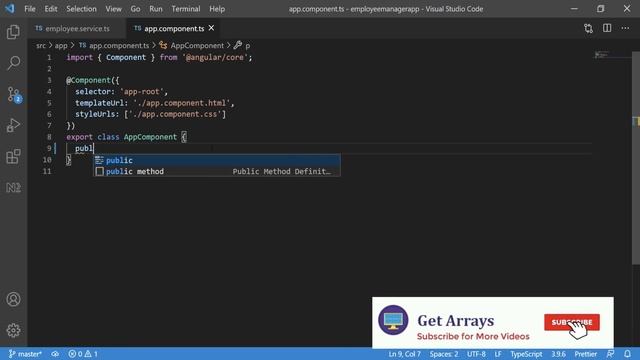Click the vertical editor scrollbar
The width and height of the screenshot is (640, 360).
636,158
